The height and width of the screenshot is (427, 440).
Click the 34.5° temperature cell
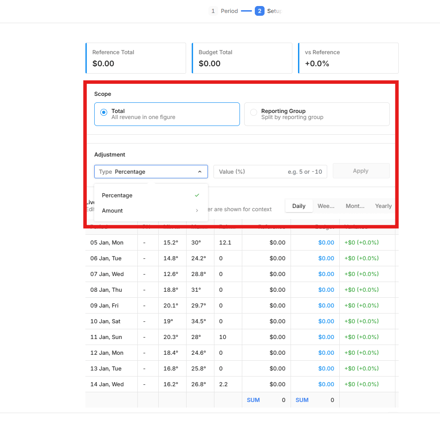coord(199,321)
